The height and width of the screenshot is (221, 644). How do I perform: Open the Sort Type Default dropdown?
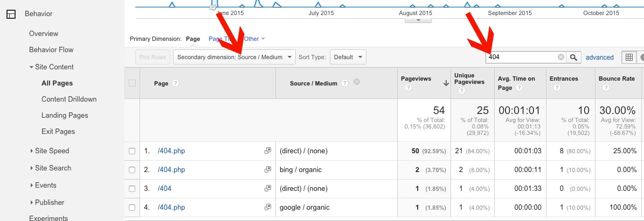[x=347, y=57]
